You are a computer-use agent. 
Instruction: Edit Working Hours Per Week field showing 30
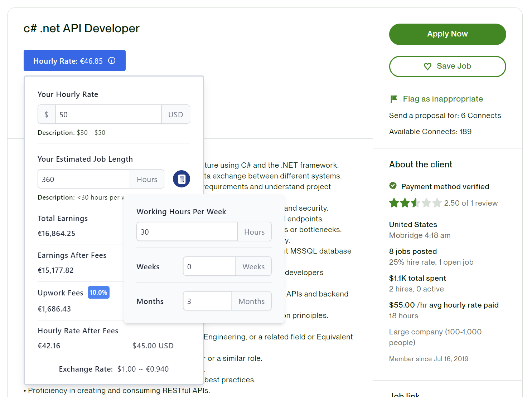coord(187,231)
